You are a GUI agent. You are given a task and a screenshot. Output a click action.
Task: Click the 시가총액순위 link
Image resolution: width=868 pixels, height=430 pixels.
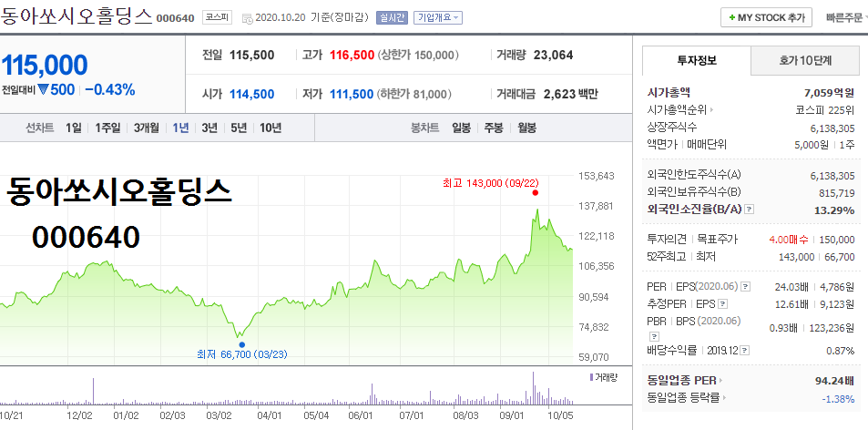coord(677,110)
